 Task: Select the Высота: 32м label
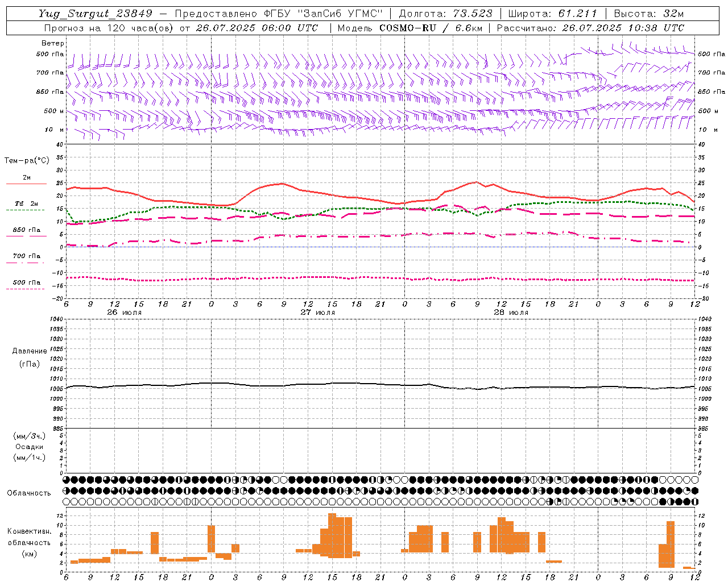649,14
